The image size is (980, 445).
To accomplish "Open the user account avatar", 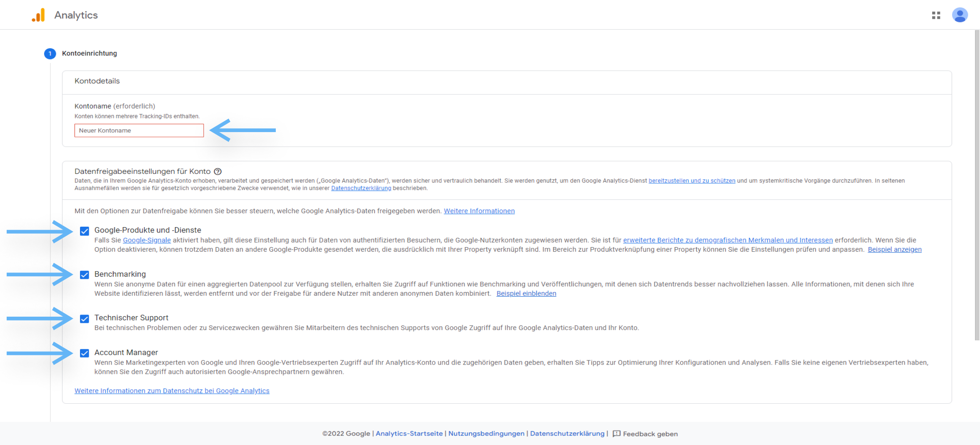I will click(960, 15).
